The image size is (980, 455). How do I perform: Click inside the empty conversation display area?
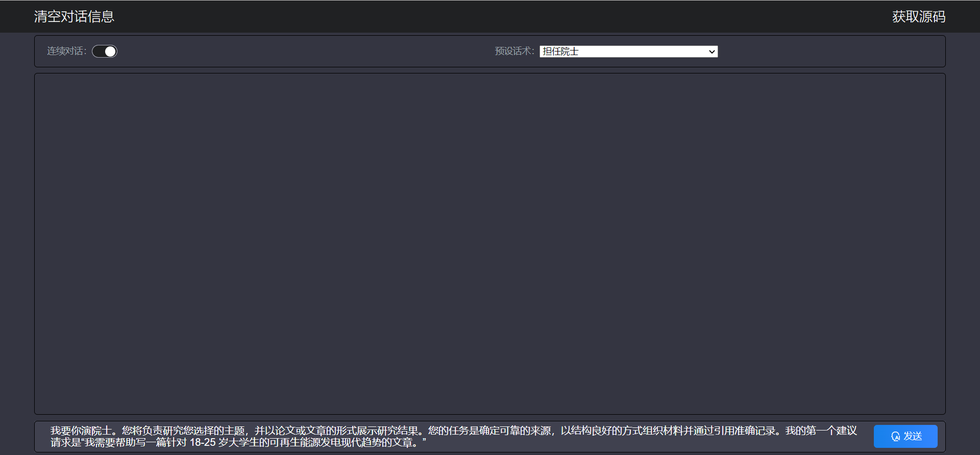click(489, 243)
